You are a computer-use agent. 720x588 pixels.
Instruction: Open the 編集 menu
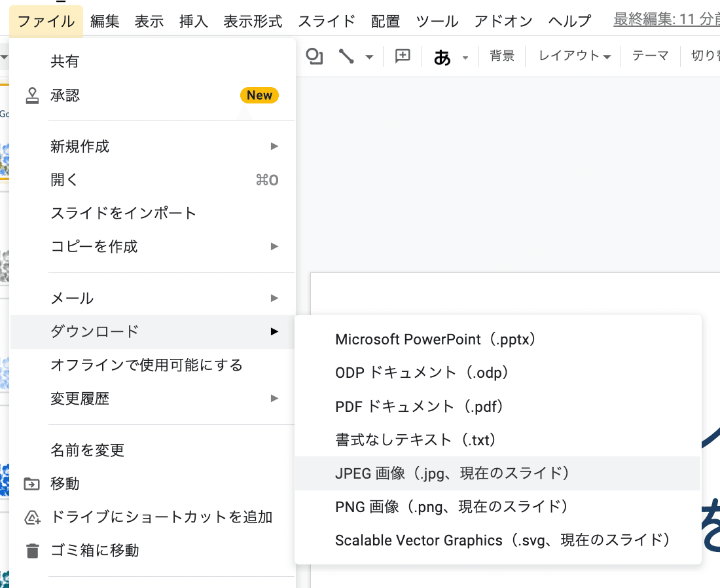pyautogui.click(x=105, y=21)
